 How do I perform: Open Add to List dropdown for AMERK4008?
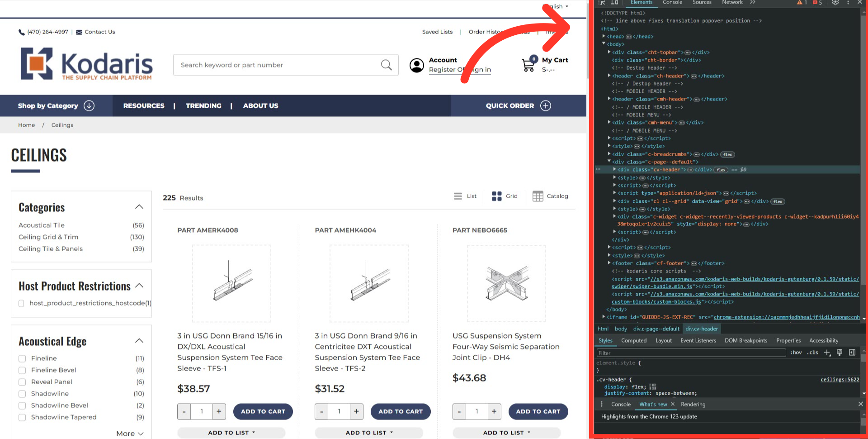pyautogui.click(x=231, y=433)
